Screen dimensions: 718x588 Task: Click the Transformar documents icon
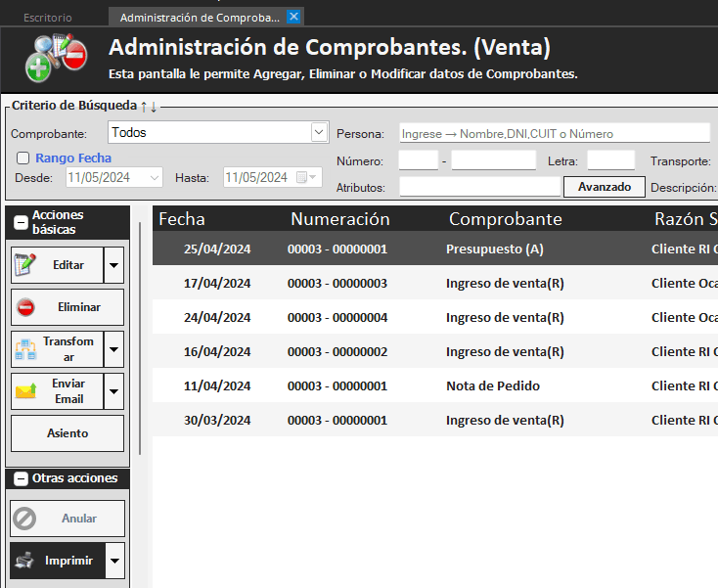tap(25, 348)
